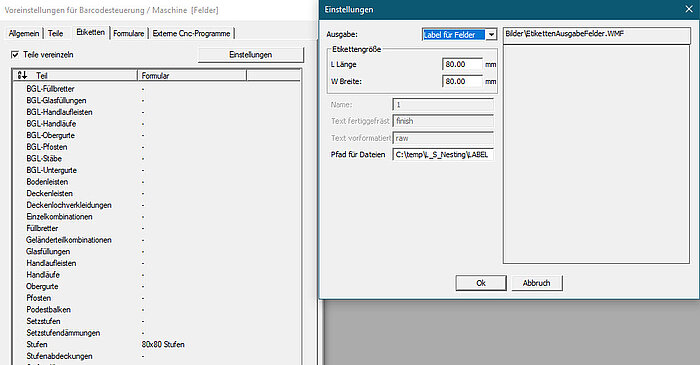Select the Handlaufleisten row without BGL prefix

coord(156,263)
